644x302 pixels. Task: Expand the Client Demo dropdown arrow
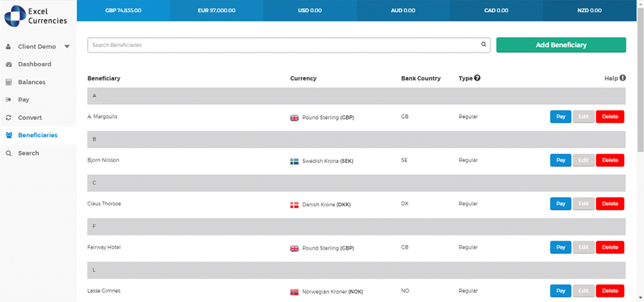[67, 47]
